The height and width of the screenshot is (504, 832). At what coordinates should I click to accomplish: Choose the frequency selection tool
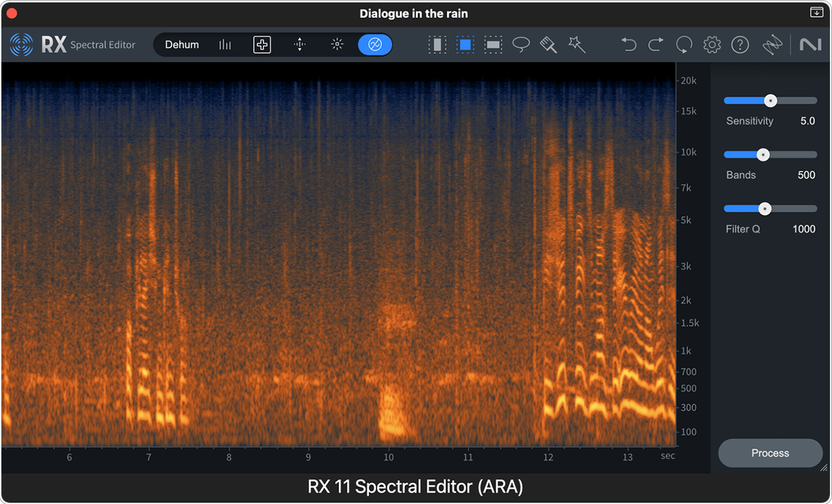pos(494,45)
